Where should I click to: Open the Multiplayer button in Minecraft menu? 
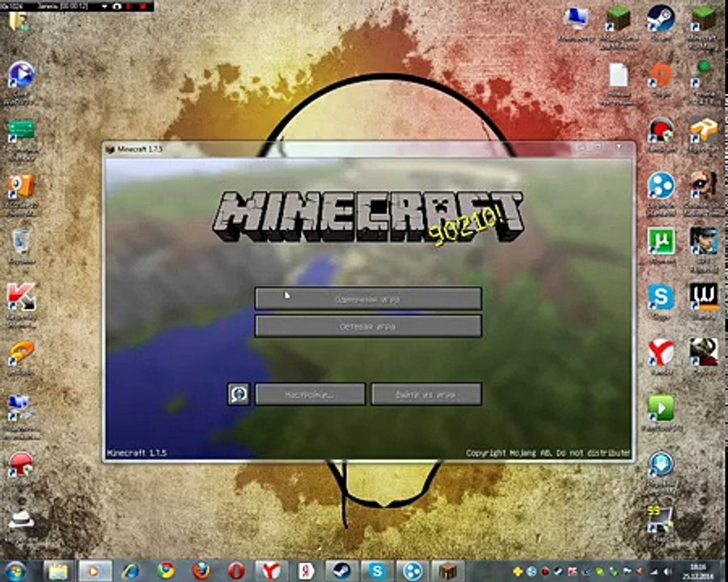368,327
